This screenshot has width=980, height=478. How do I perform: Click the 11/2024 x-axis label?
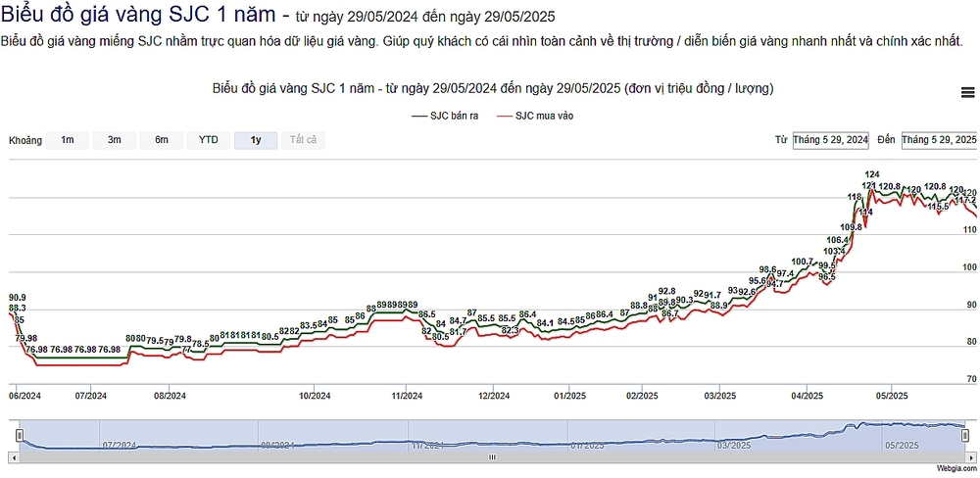tap(407, 396)
